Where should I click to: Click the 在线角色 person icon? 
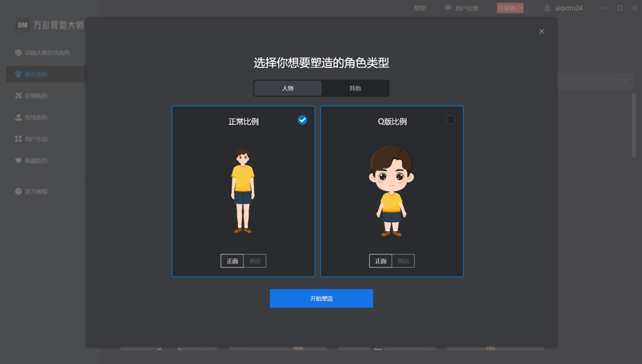pyautogui.click(x=18, y=117)
